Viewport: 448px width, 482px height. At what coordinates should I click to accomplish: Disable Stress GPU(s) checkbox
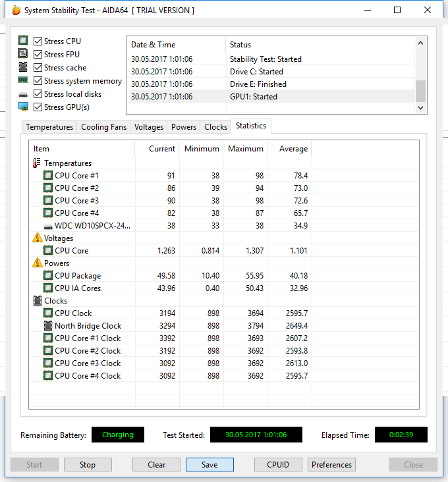pos(38,107)
